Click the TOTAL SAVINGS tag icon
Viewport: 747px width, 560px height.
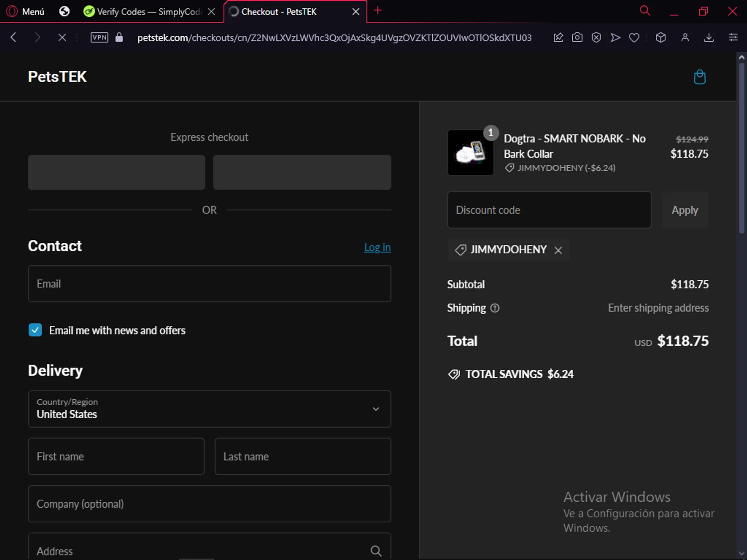(454, 374)
